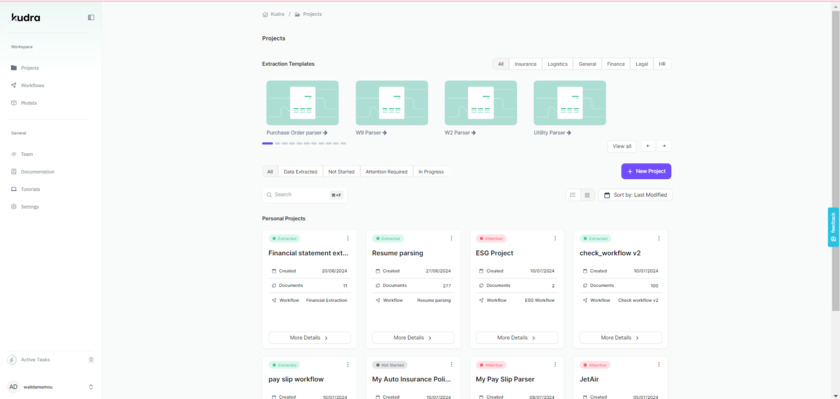Open options menu for Financial statement card

(x=348, y=238)
